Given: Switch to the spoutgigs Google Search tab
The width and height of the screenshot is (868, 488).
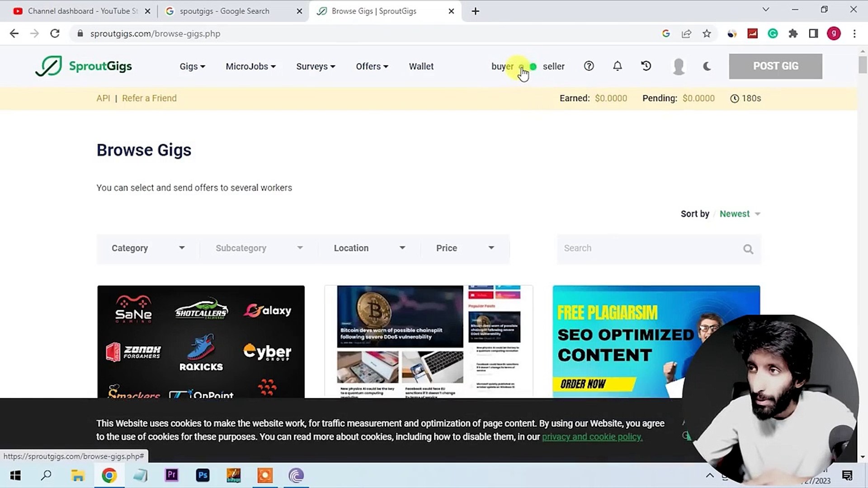Looking at the screenshot, I should point(224,11).
